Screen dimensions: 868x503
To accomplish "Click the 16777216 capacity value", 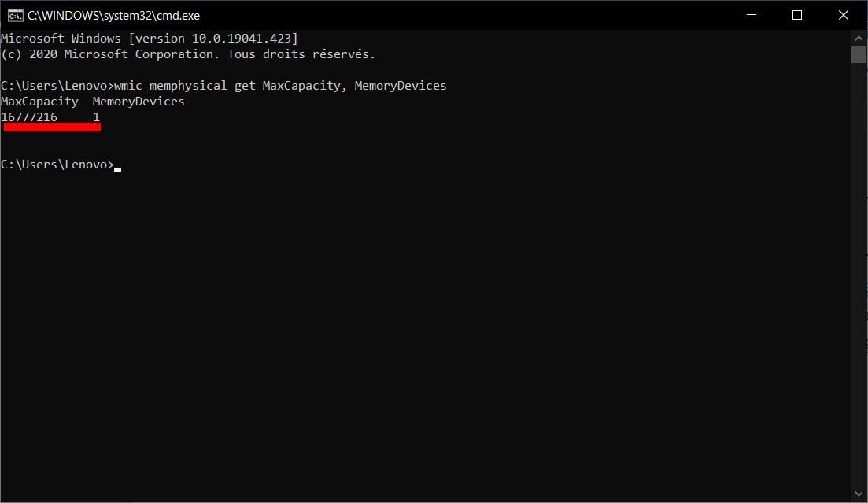I will pos(29,117).
